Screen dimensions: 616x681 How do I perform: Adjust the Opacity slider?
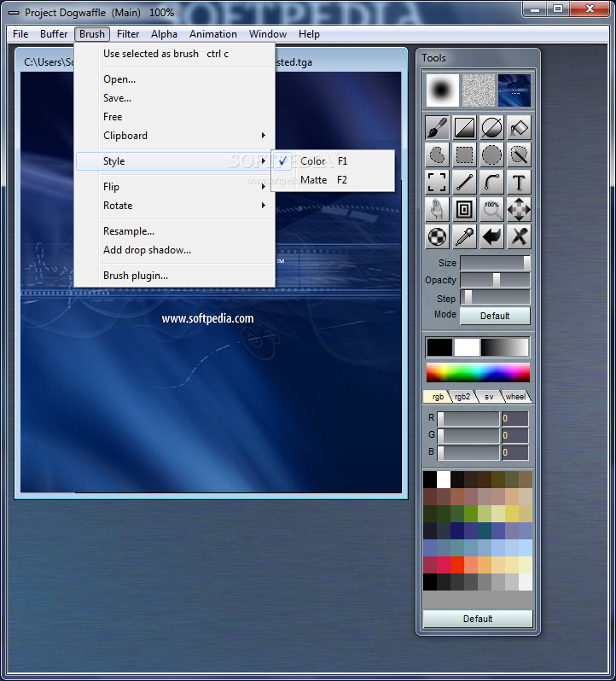(495, 280)
